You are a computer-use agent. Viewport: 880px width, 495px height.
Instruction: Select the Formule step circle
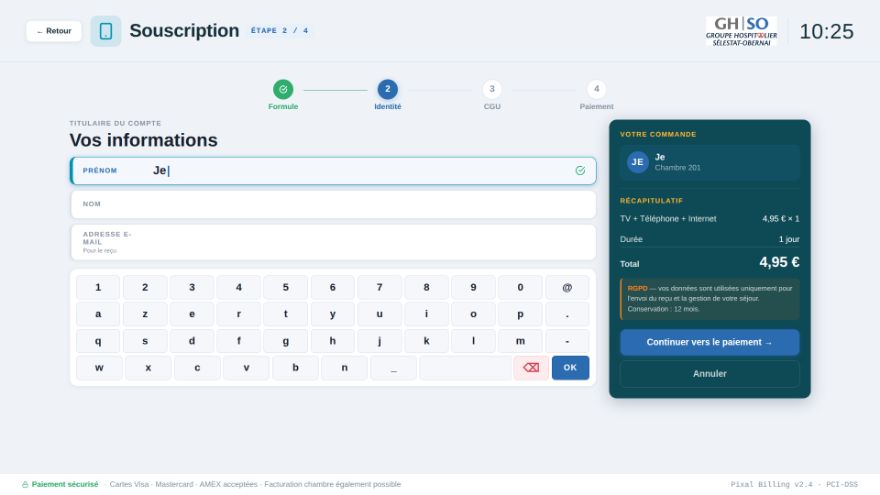(x=283, y=89)
